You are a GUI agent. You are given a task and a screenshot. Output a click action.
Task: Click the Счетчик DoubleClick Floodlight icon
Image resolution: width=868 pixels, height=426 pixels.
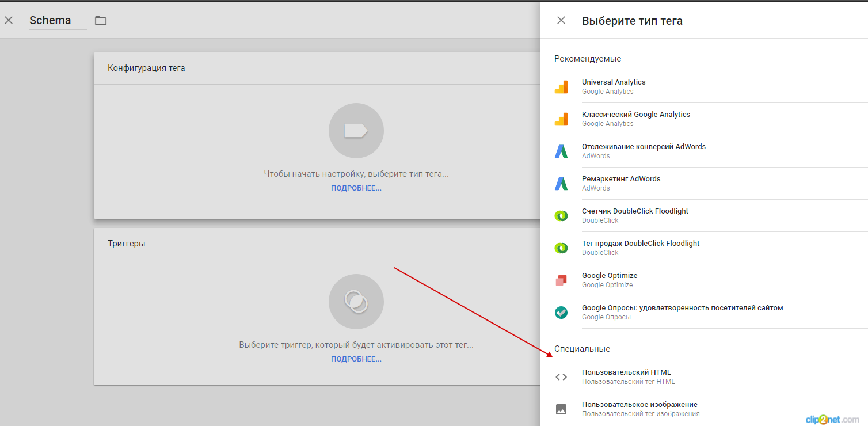[561, 216]
